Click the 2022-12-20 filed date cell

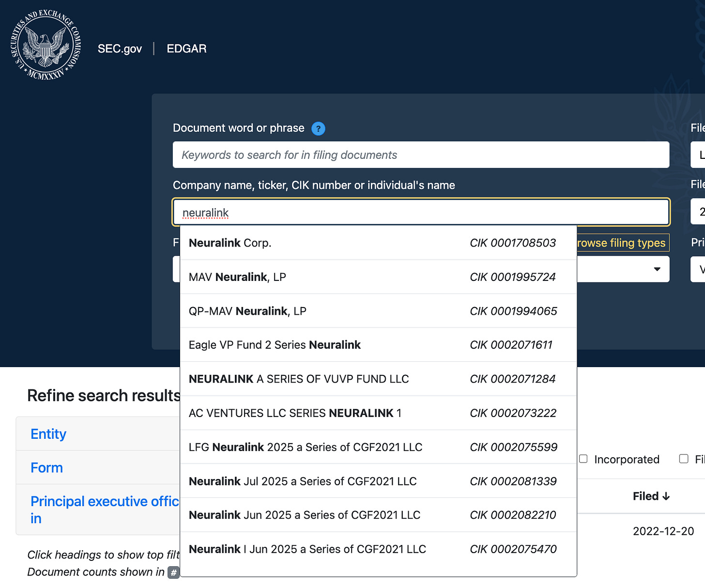(x=663, y=531)
